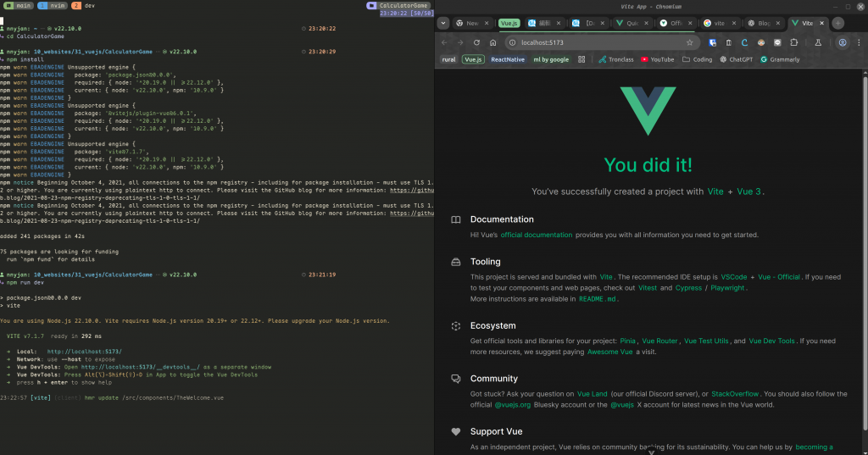
Task: Close the New Tab tab
Action: pos(487,23)
